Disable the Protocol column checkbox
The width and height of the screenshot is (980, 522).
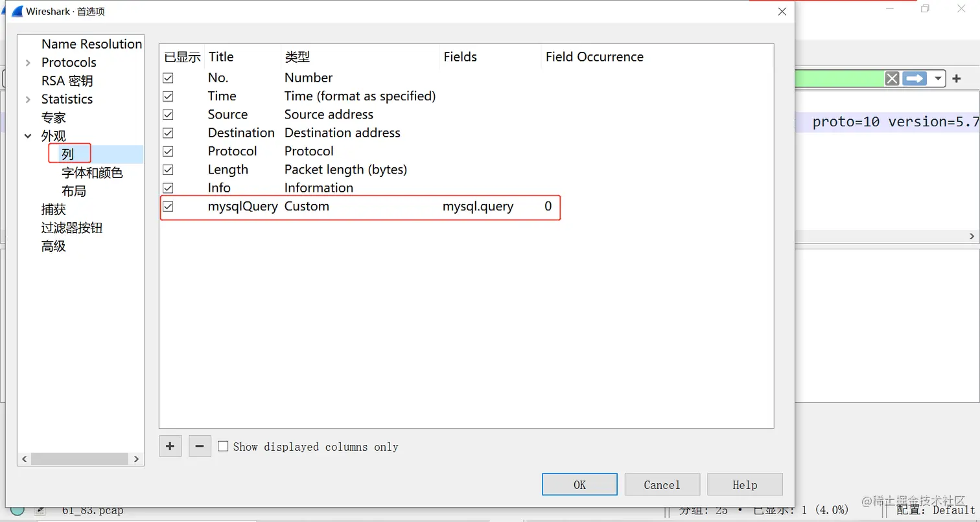pyautogui.click(x=168, y=151)
